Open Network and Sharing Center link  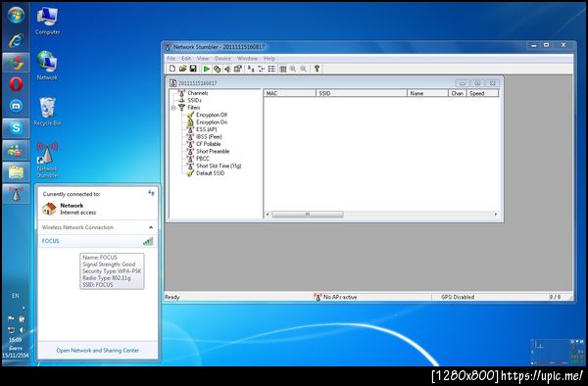(x=97, y=351)
